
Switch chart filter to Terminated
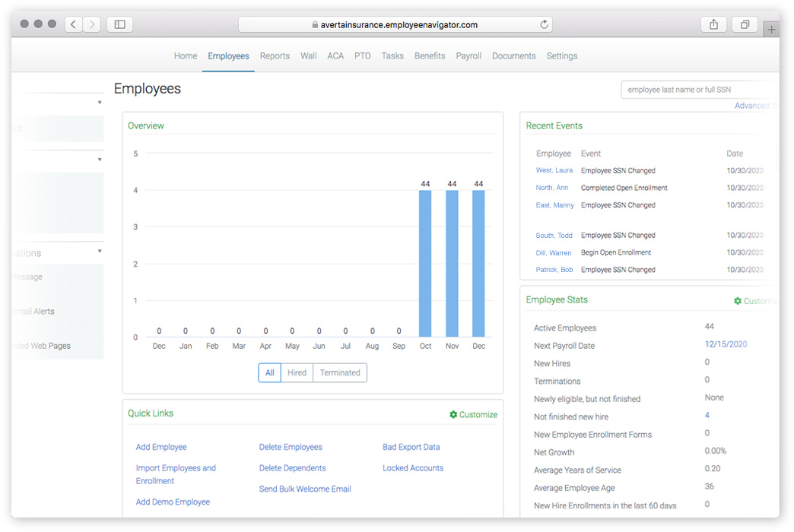tap(340, 372)
